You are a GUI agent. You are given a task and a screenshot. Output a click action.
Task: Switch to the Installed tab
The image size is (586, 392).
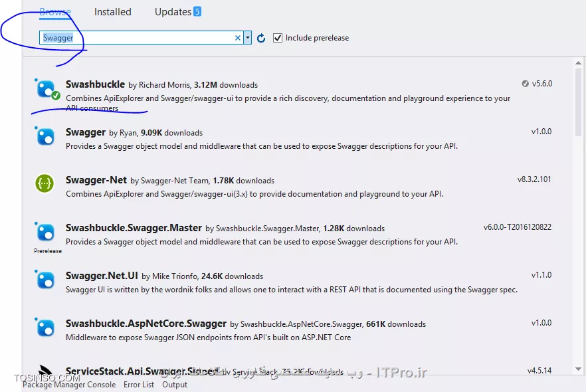113,12
